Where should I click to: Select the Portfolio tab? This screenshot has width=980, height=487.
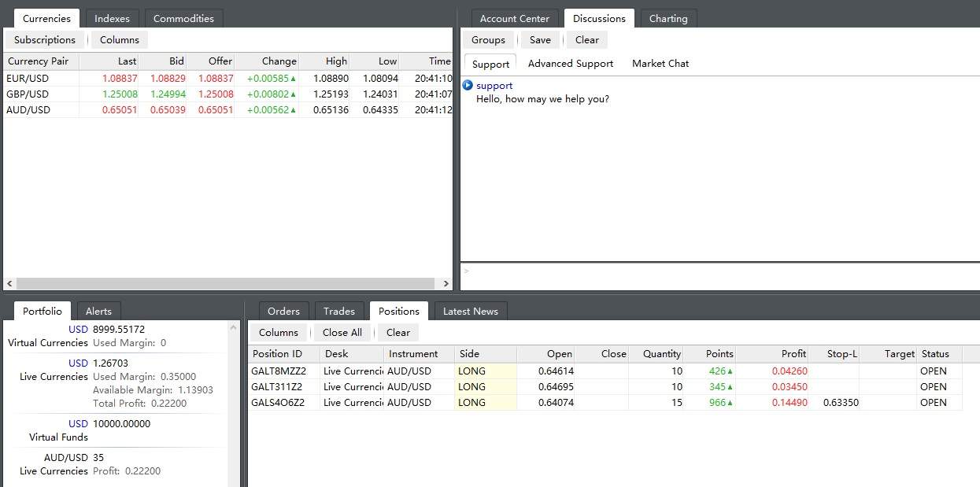click(43, 311)
